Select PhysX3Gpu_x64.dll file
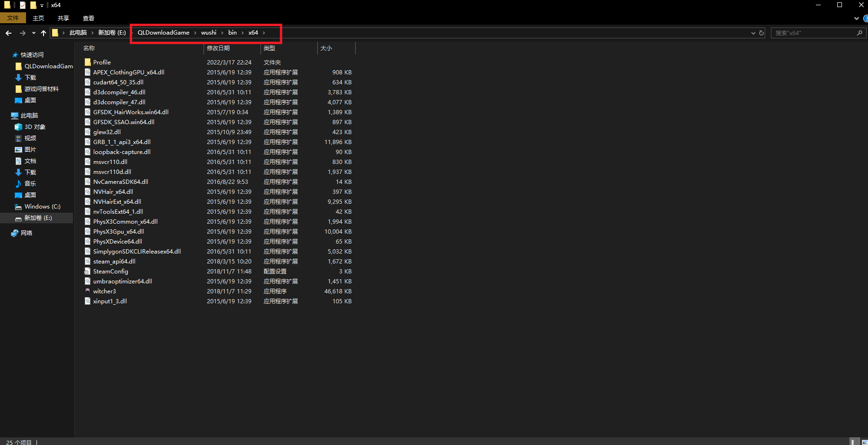The height and width of the screenshot is (445, 868). click(118, 231)
